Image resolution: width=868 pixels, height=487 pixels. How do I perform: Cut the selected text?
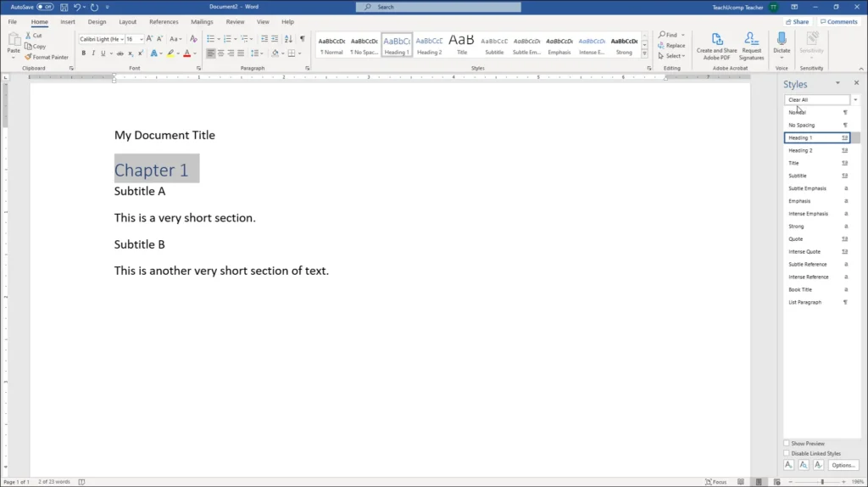[x=34, y=36]
